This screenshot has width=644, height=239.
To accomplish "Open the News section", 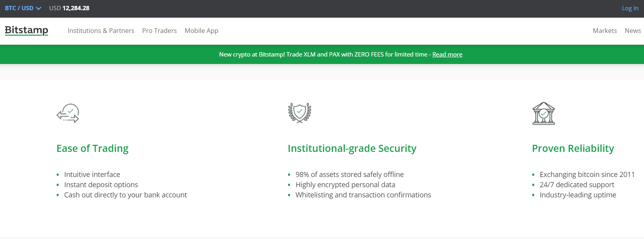I will pos(633,31).
